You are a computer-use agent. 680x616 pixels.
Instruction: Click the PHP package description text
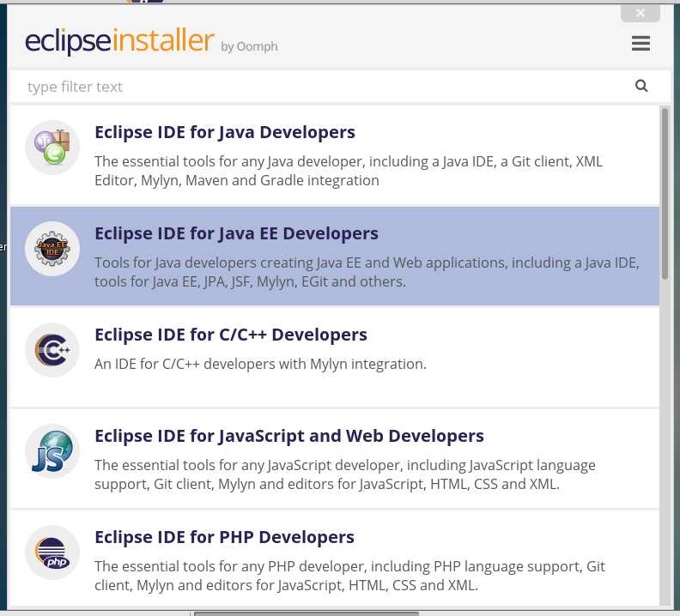click(x=349, y=576)
